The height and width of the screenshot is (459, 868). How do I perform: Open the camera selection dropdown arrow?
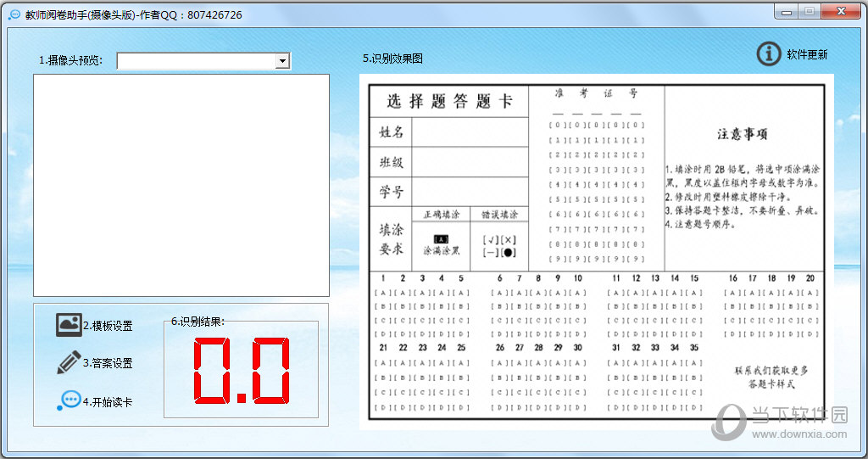[x=283, y=61]
